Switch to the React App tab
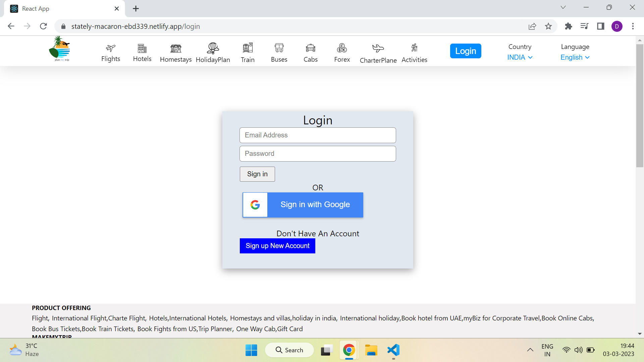 [x=50, y=8]
